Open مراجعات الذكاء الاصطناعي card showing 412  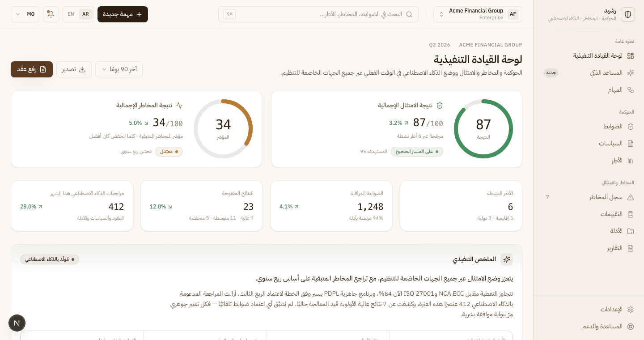[72, 206]
